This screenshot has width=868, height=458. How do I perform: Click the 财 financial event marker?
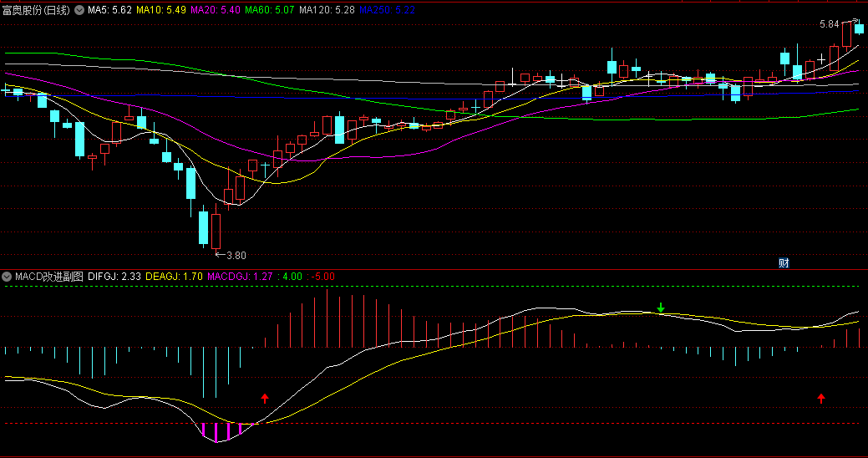click(x=784, y=263)
